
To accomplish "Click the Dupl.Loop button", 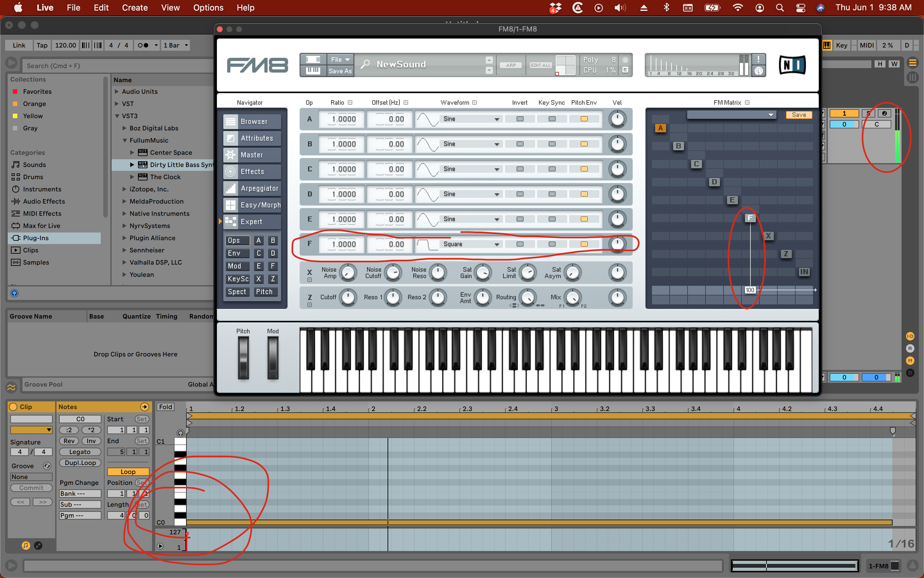I will [80, 462].
